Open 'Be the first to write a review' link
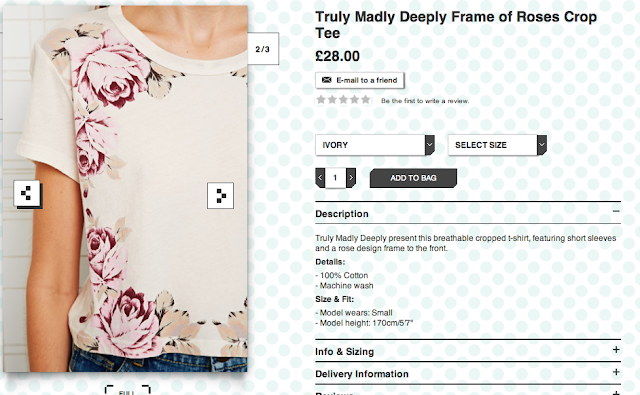 [425, 101]
